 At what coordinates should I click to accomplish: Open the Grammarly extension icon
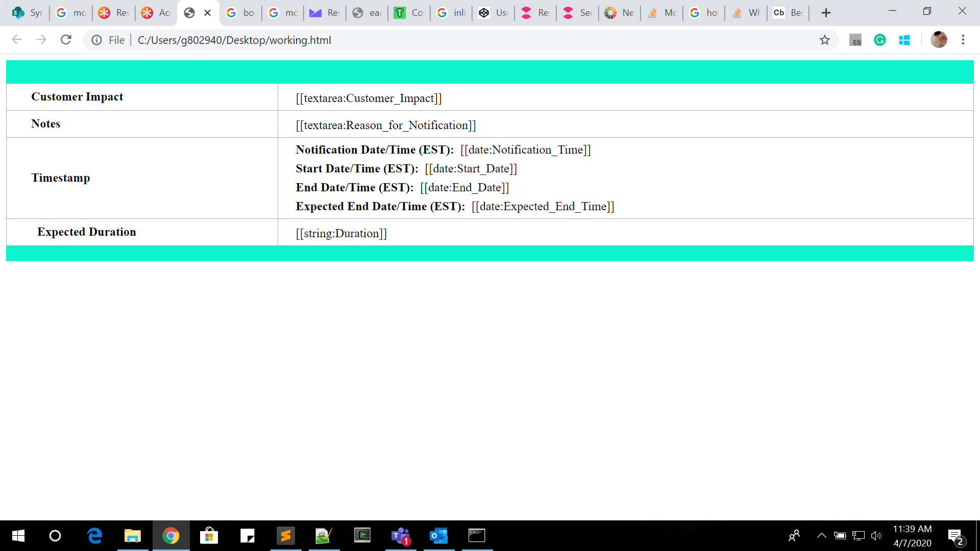[880, 40]
